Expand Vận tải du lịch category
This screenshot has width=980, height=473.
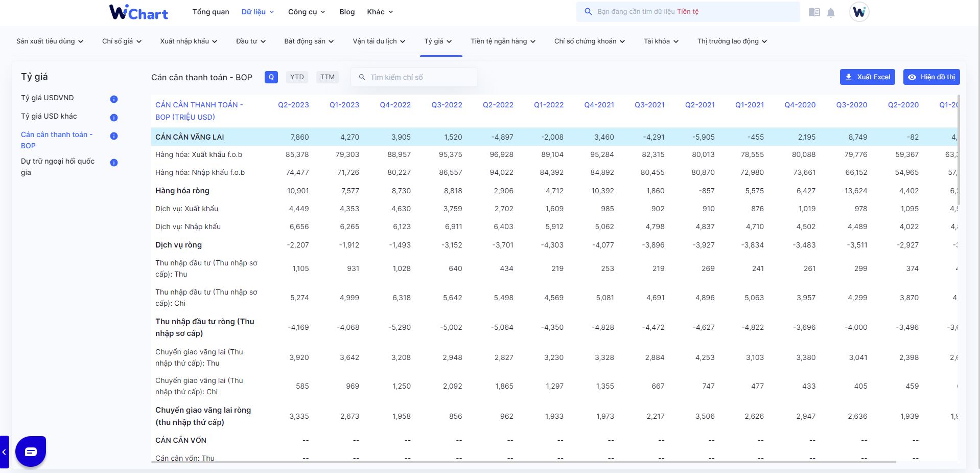pyautogui.click(x=379, y=41)
